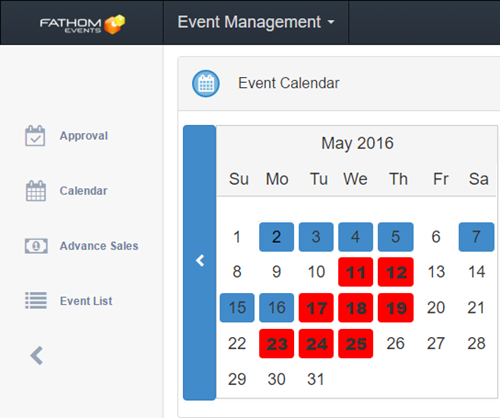500x418 pixels.
Task: Select the red May 17 date
Action: pos(316,308)
